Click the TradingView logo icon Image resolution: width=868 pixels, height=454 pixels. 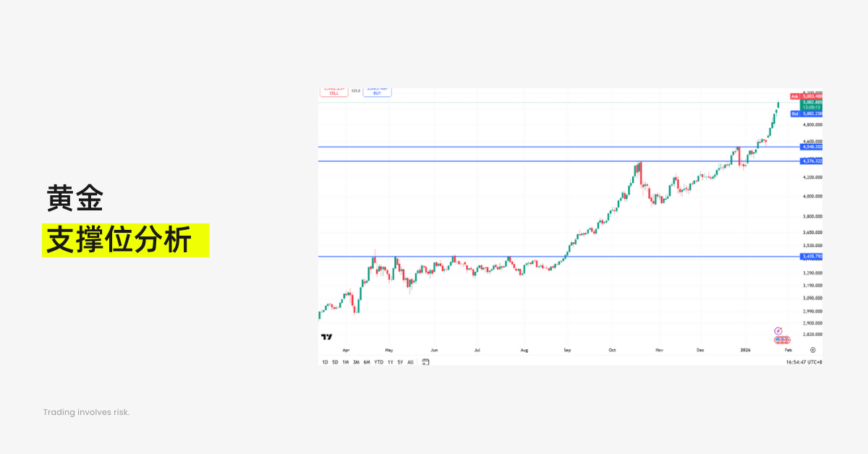point(326,337)
